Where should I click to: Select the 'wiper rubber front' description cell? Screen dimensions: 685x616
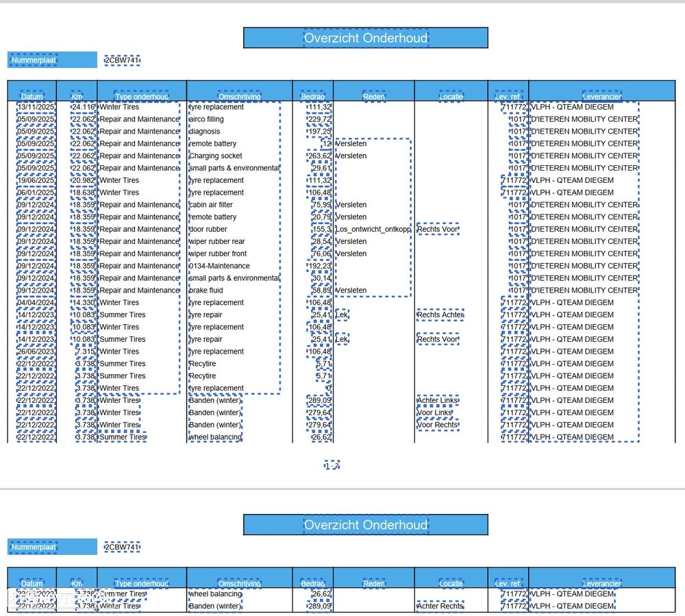pyautogui.click(x=218, y=254)
